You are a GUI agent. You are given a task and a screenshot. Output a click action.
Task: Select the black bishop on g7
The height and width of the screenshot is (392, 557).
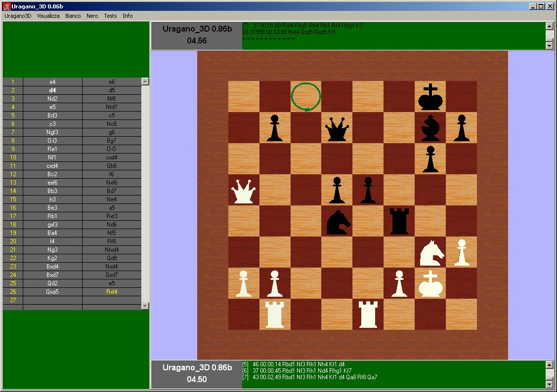coord(430,128)
